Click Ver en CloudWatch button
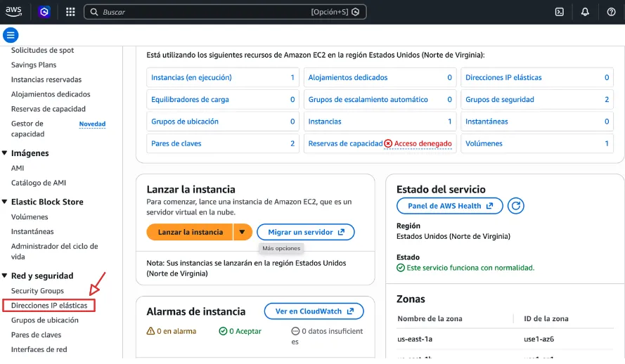Image resolution: width=625 pixels, height=364 pixels. [314, 311]
